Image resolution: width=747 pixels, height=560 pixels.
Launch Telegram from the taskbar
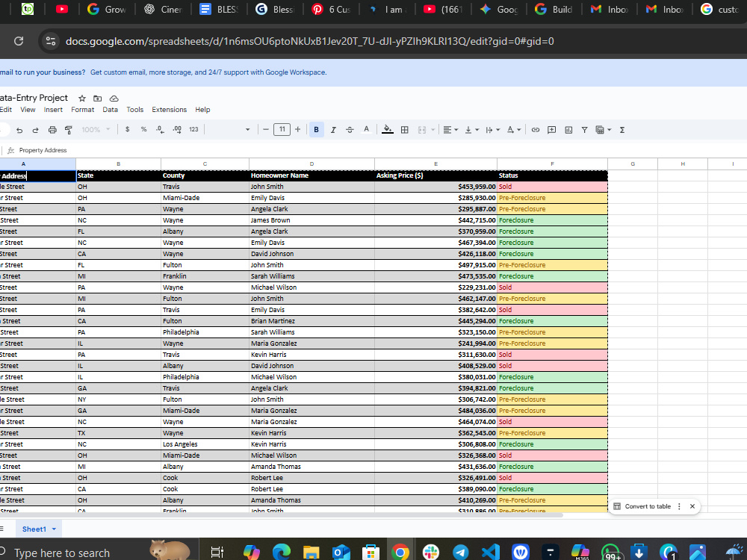[x=460, y=552]
